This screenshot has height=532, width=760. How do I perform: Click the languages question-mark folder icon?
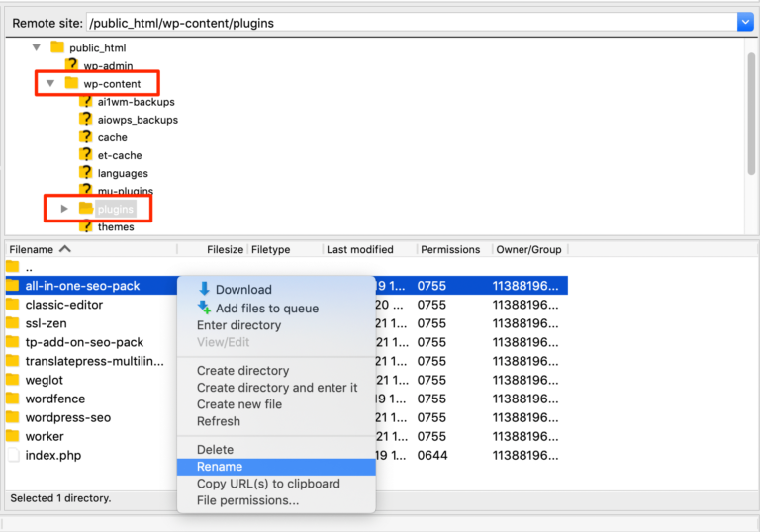click(x=86, y=172)
